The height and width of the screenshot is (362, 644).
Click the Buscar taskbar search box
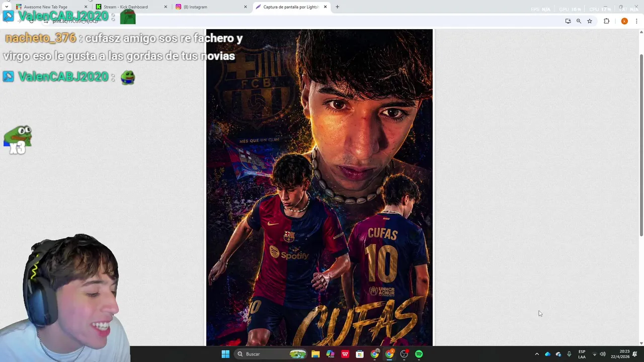point(271,354)
